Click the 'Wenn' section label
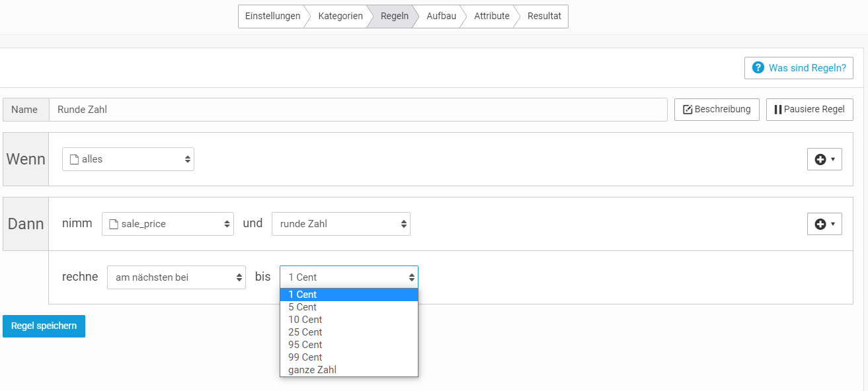The width and height of the screenshot is (868, 391). [x=26, y=159]
